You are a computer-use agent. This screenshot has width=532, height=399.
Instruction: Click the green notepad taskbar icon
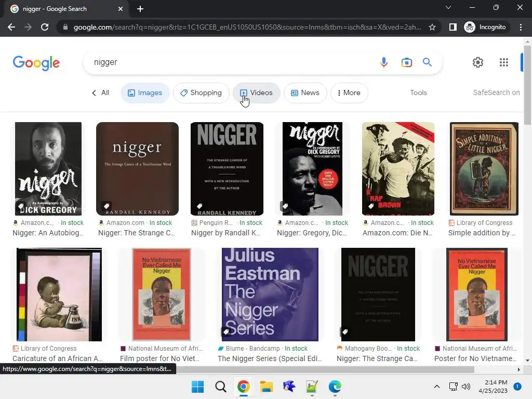pyautogui.click(x=312, y=387)
